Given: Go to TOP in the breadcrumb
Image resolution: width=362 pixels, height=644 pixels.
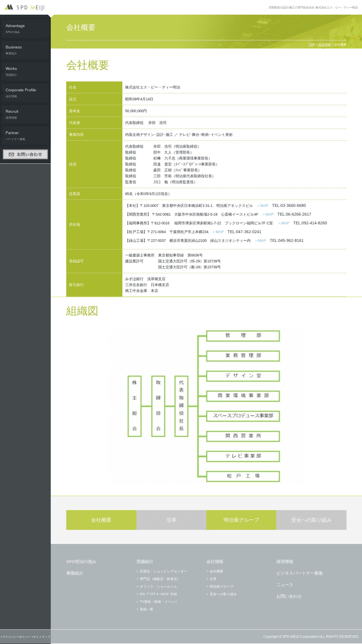Looking at the screenshot, I should tap(312, 45).
